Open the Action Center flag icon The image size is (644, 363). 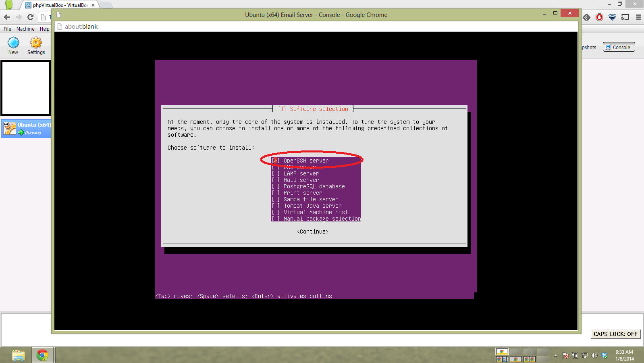(x=565, y=355)
